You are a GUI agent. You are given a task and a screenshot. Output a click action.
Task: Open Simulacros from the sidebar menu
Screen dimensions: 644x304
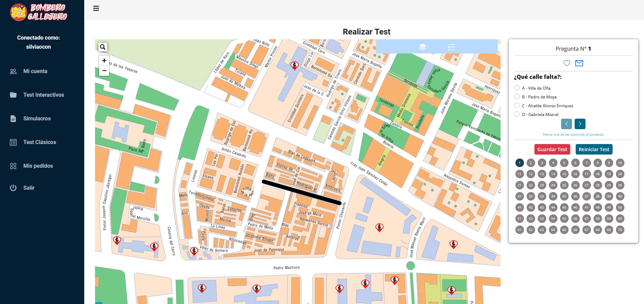(x=37, y=119)
